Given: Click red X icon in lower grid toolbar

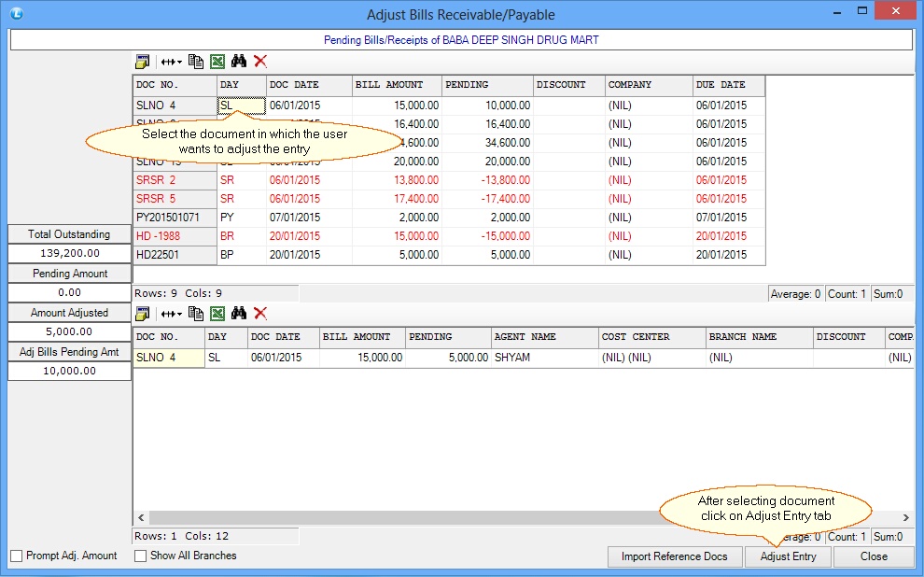Looking at the screenshot, I should [x=260, y=313].
